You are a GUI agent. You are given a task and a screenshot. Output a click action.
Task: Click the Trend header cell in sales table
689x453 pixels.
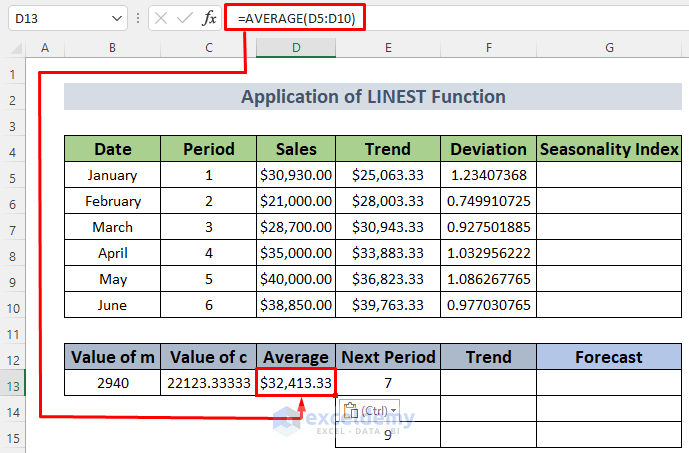pos(387,149)
